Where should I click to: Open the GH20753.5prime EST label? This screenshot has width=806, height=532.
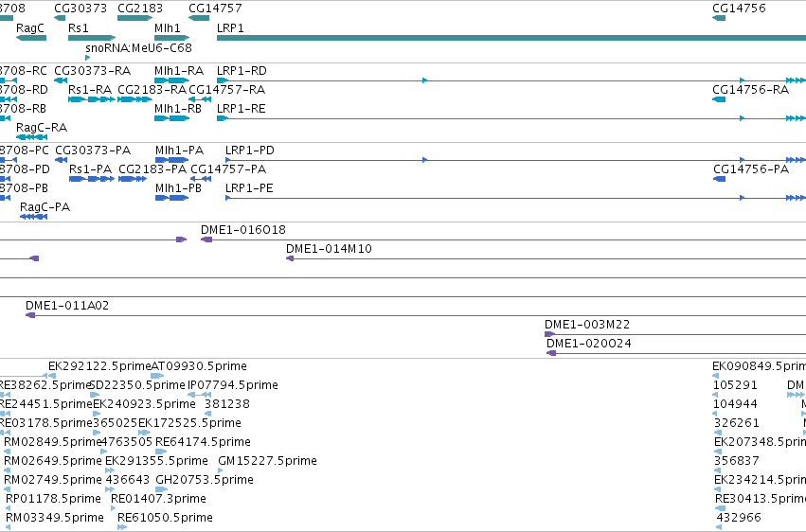point(205,480)
